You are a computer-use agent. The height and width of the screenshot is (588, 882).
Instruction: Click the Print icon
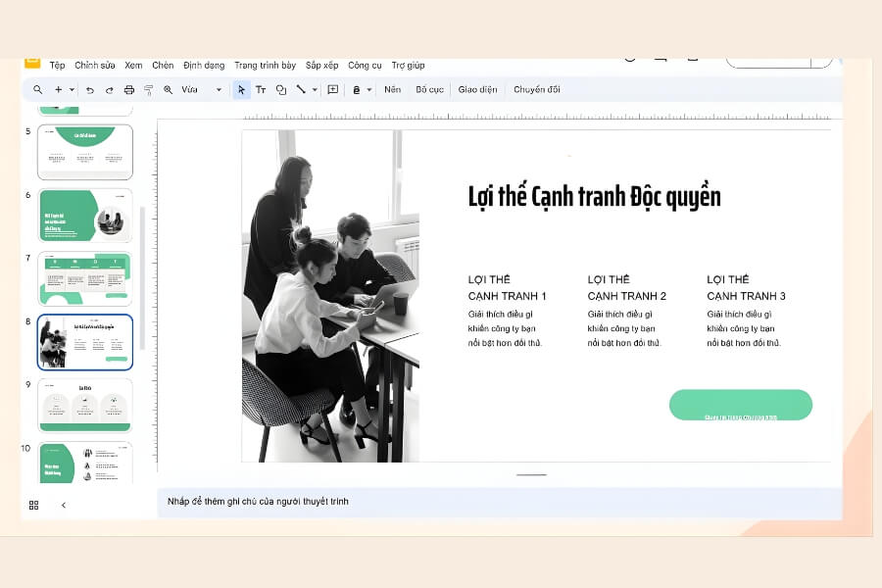tap(128, 89)
